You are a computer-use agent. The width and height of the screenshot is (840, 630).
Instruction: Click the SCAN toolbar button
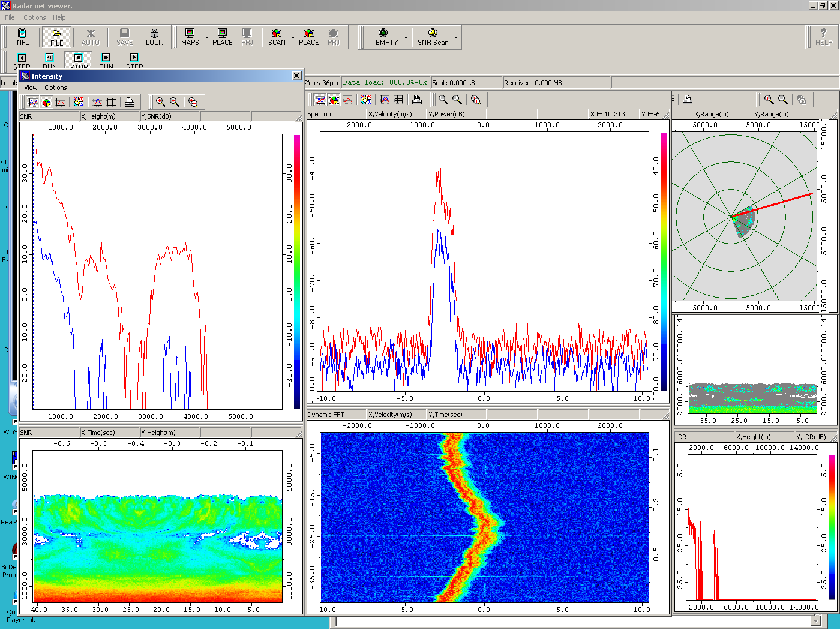[277, 37]
